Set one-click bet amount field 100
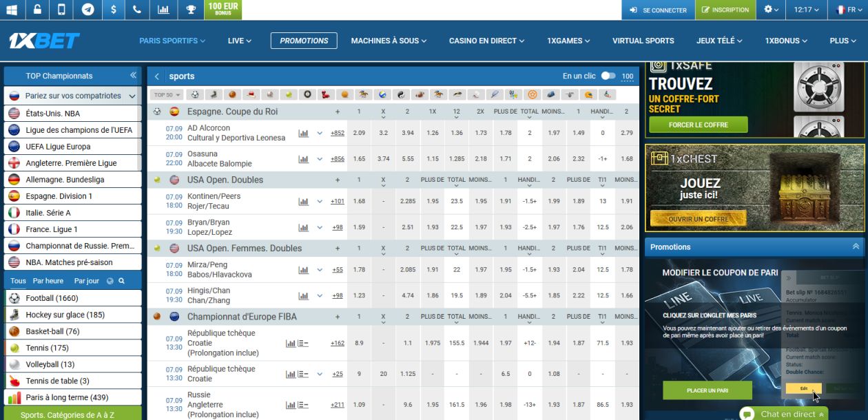This screenshot has width=868, height=420. point(628,77)
